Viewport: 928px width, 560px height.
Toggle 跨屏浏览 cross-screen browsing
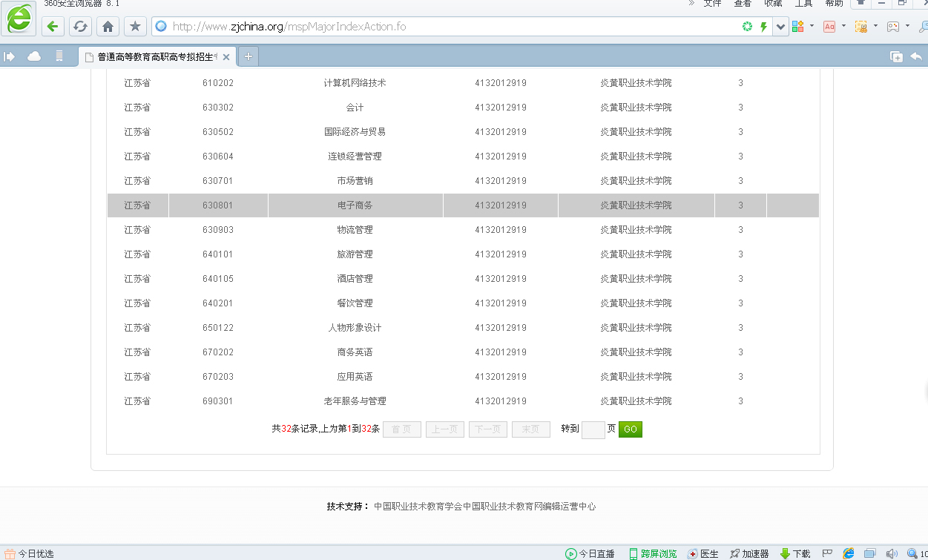pos(653,553)
